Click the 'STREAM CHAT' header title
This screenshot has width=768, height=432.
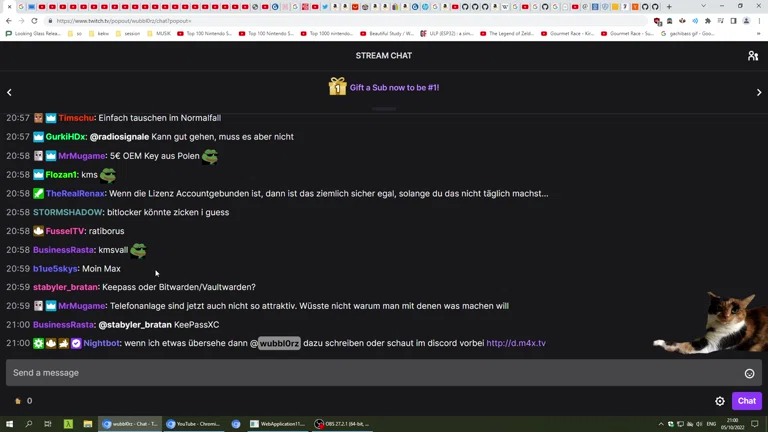(384, 55)
